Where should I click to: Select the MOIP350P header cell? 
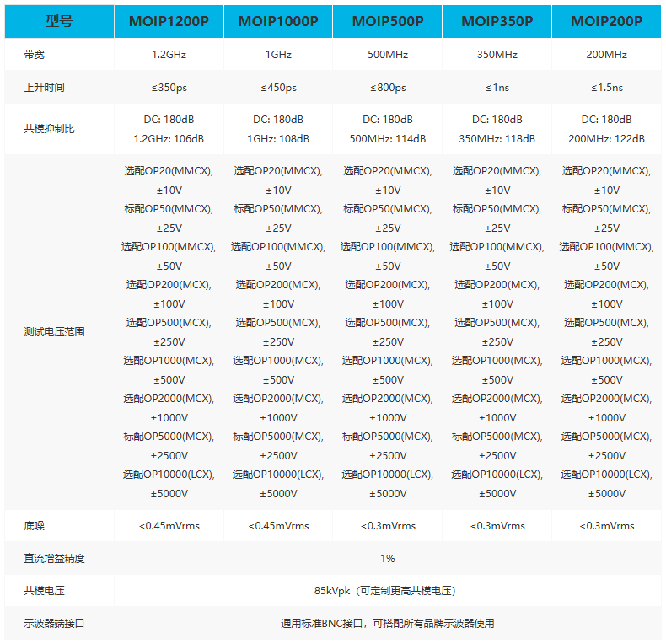pyautogui.click(x=497, y=21)
